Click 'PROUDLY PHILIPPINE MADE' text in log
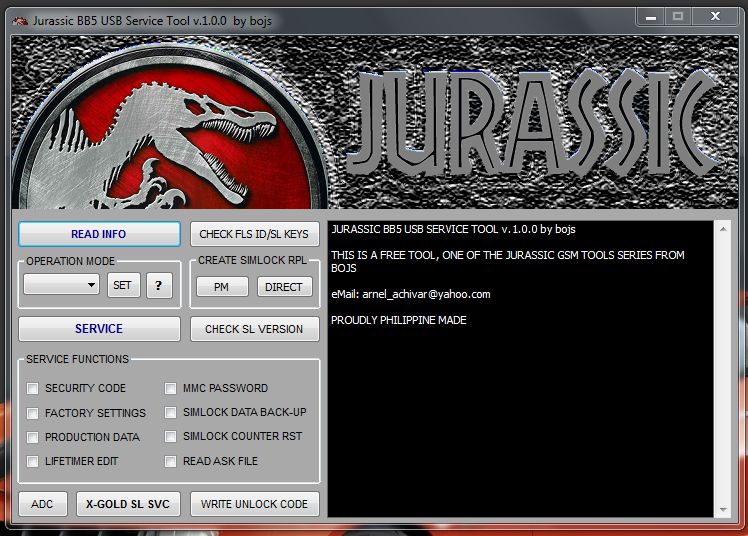Screen dimensions: 748x536 (399, 320)
